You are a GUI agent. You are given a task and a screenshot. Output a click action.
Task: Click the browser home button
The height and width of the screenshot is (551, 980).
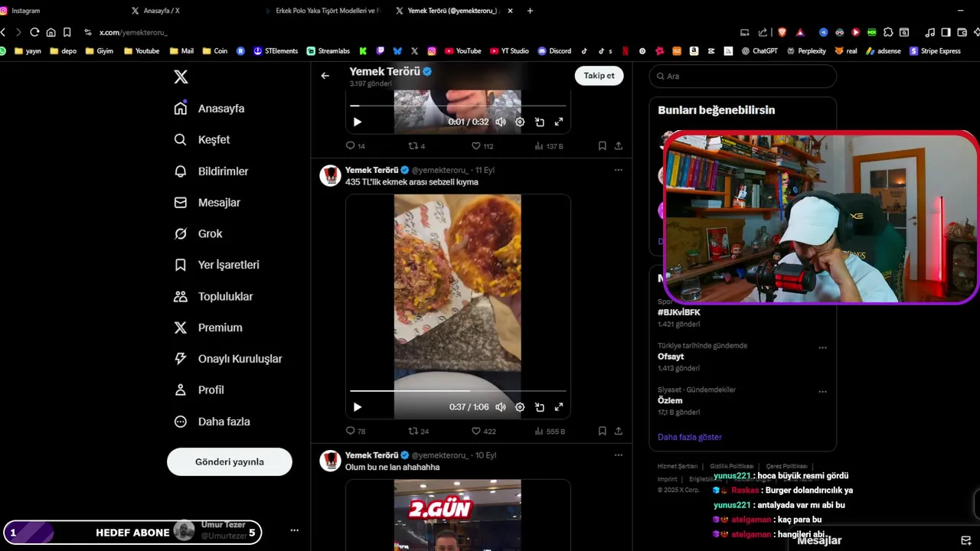(51, 32)
